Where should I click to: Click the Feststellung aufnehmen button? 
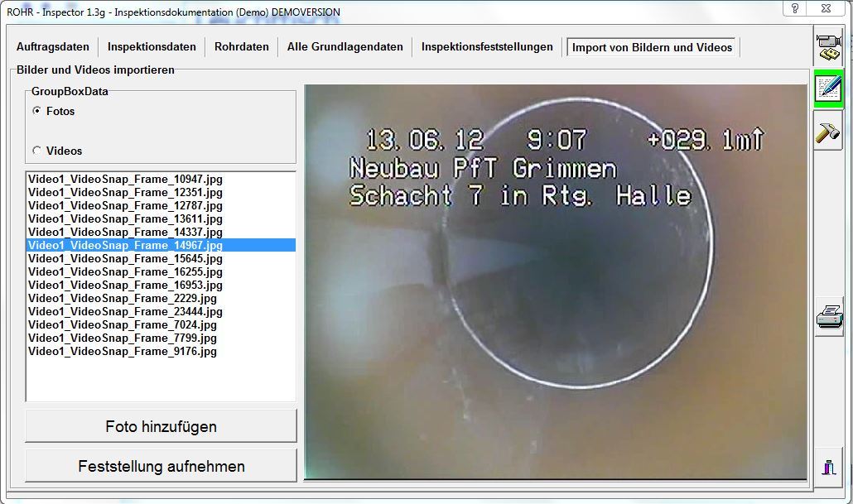161,466
